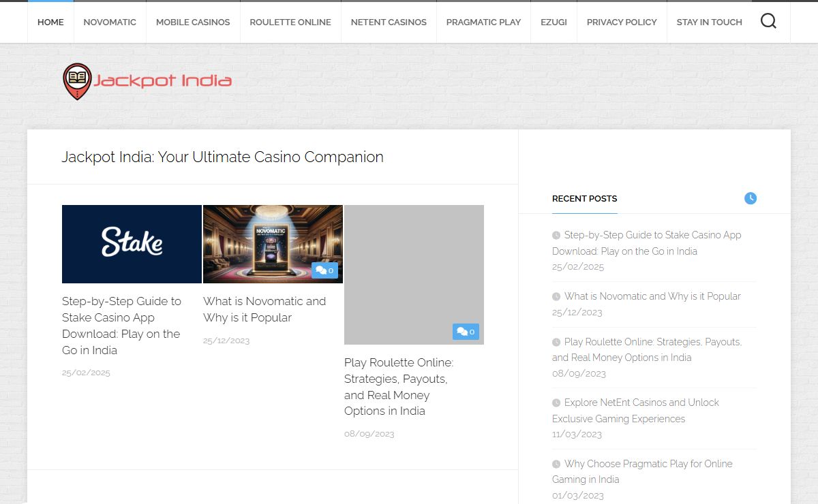Open the Privacy Policy page
818x504 pixels.
tap(622, 22)
